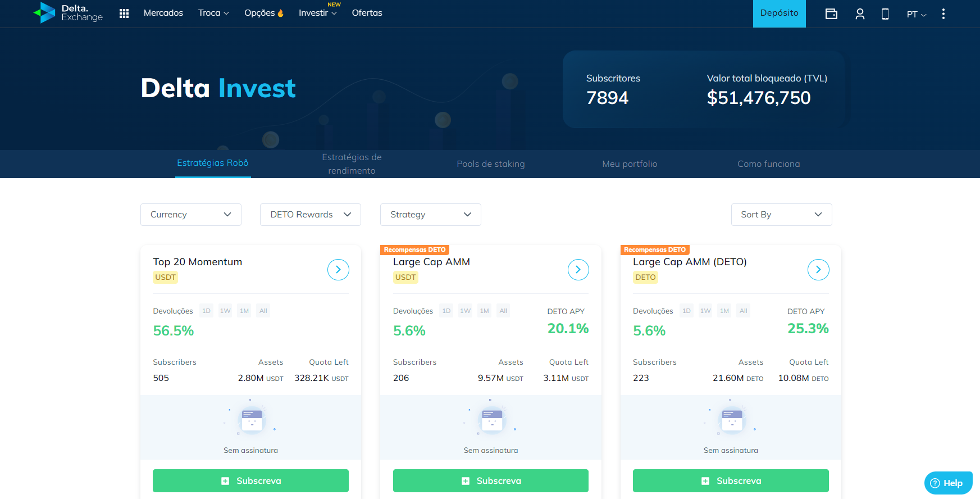Switch to Como funciona tab
Screen dimensions: 980x499
point(769,164)
